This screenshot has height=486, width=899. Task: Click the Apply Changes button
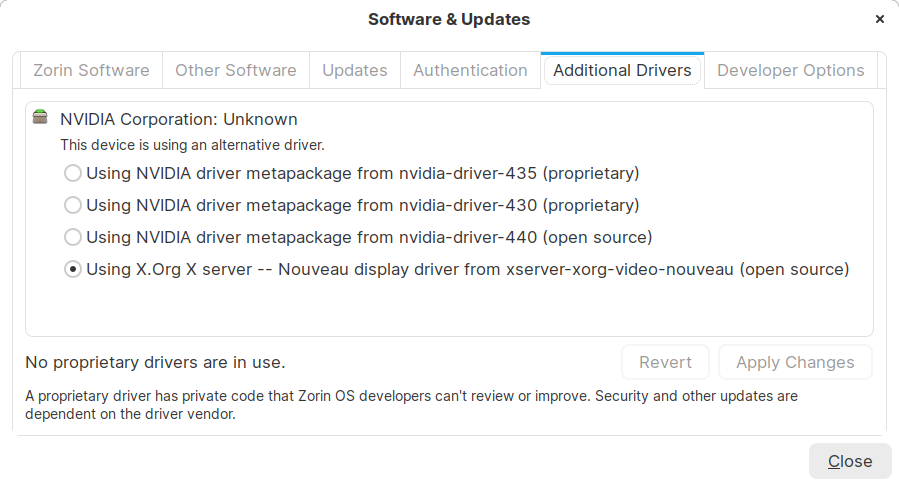[x=795, y=362]
